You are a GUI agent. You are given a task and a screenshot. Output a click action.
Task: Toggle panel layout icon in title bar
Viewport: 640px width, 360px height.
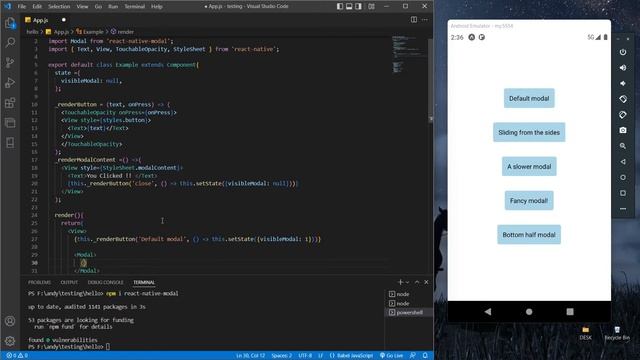coord(349,6)
